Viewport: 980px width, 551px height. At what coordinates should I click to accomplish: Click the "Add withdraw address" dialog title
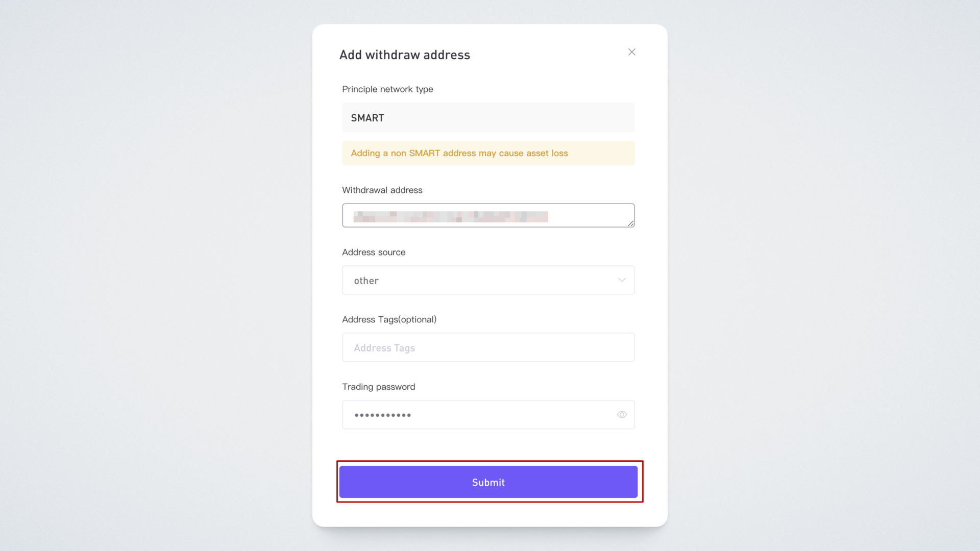405,55
